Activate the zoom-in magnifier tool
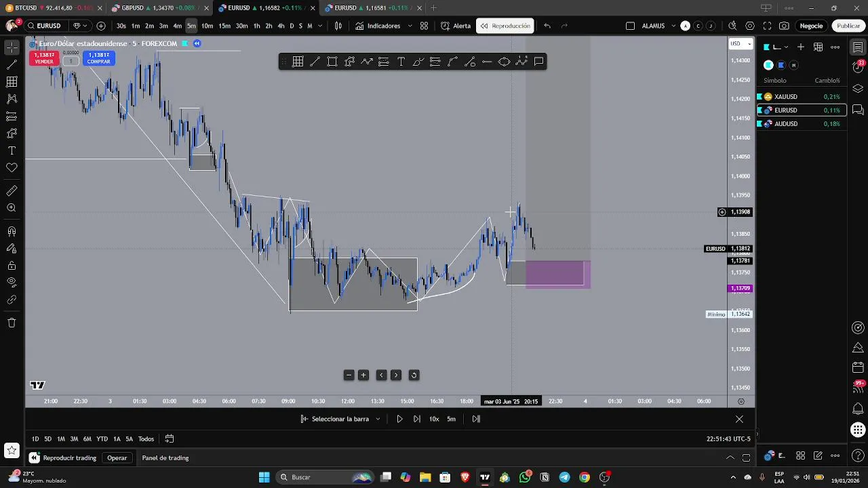 point(12,208)
